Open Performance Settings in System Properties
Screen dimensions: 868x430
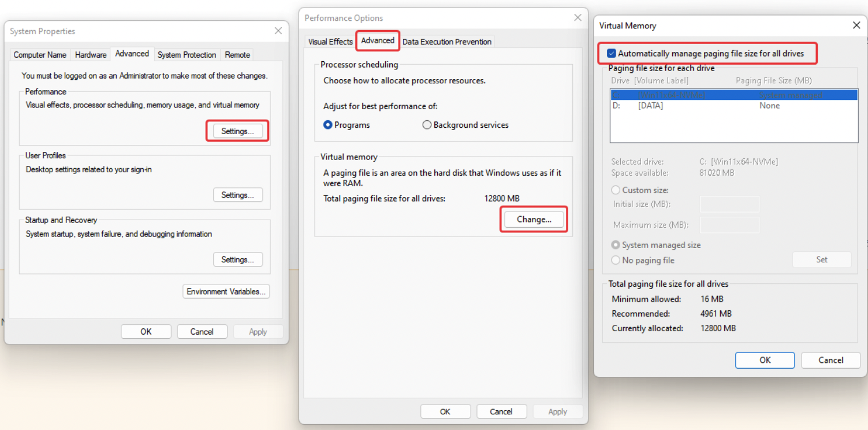[237, 131]
